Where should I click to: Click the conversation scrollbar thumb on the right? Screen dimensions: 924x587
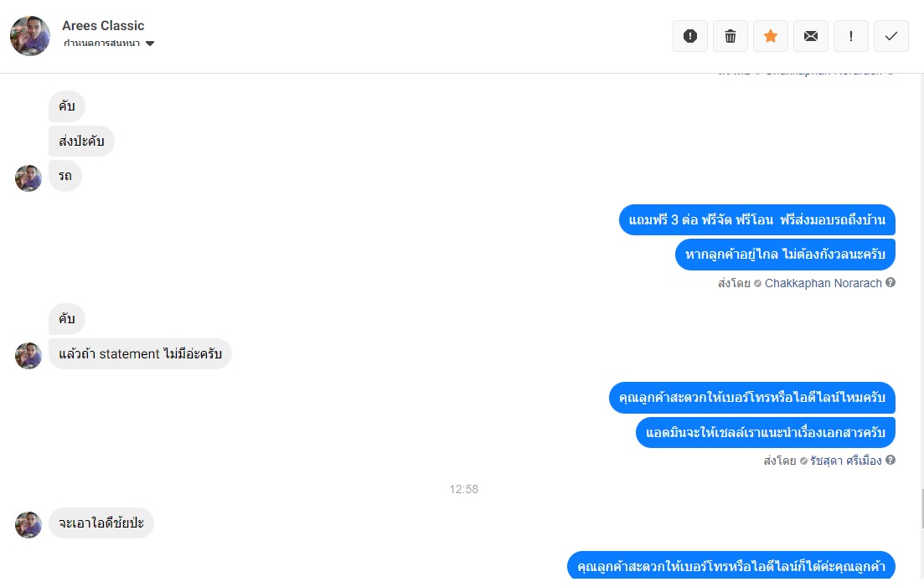tap(921, 508)
